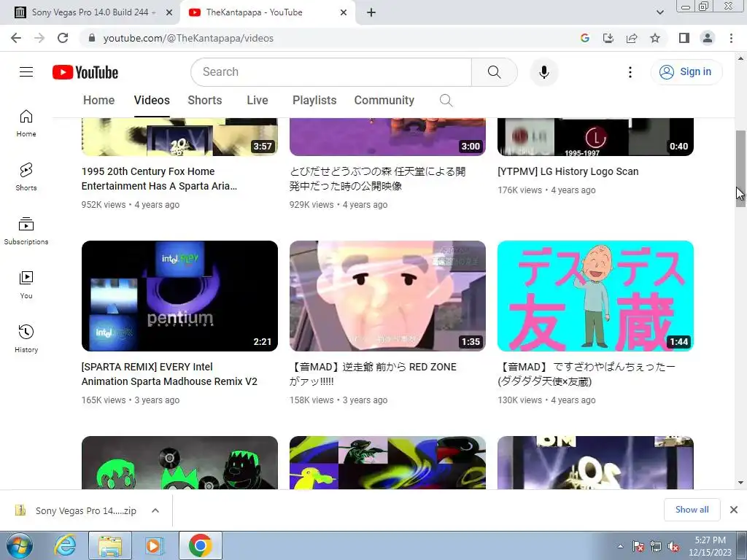The width and height of the screenshot is (747, 560).
Task: Open History from left sidebar
Action: click(x=26, y=338)
